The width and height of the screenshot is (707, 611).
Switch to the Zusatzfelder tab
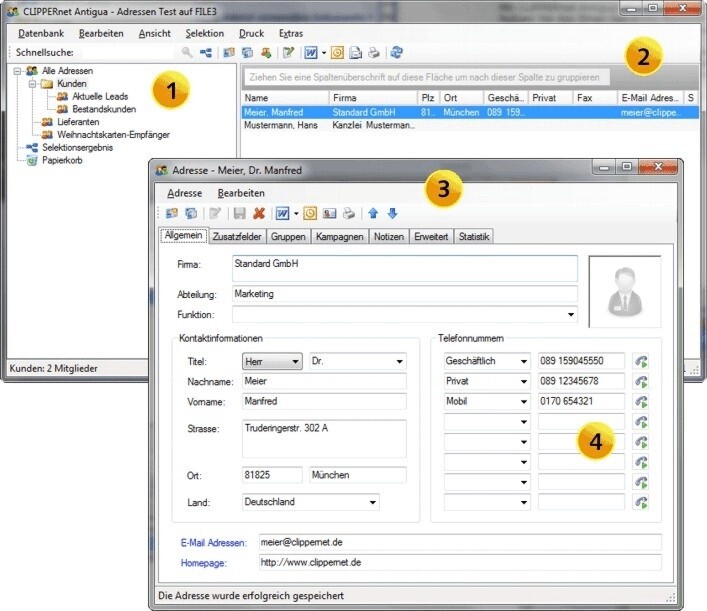click(237, 237)
